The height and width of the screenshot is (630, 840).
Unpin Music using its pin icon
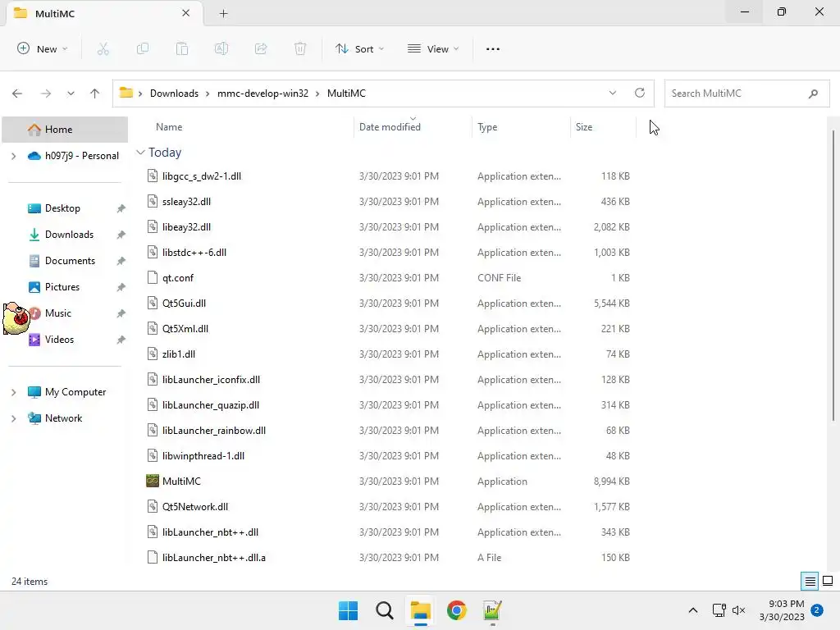click(121, 313)
